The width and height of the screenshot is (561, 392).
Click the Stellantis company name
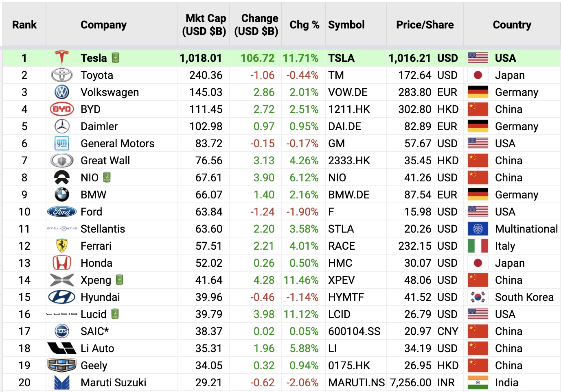103,229
